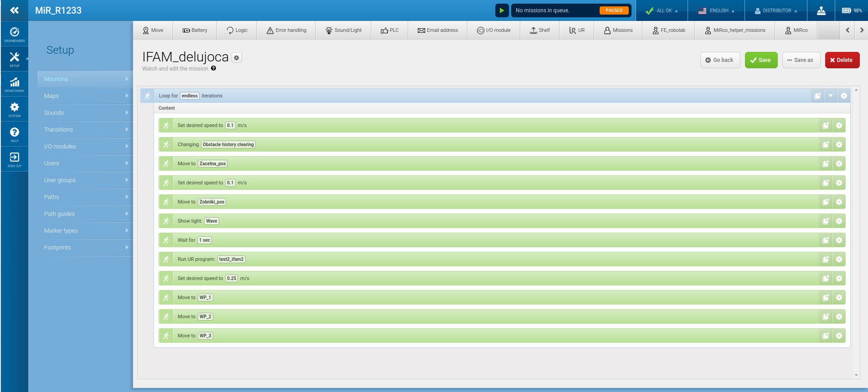
Task: Open the Error handling actions menu
Action: pyautogui.click(x=286, y=30)
